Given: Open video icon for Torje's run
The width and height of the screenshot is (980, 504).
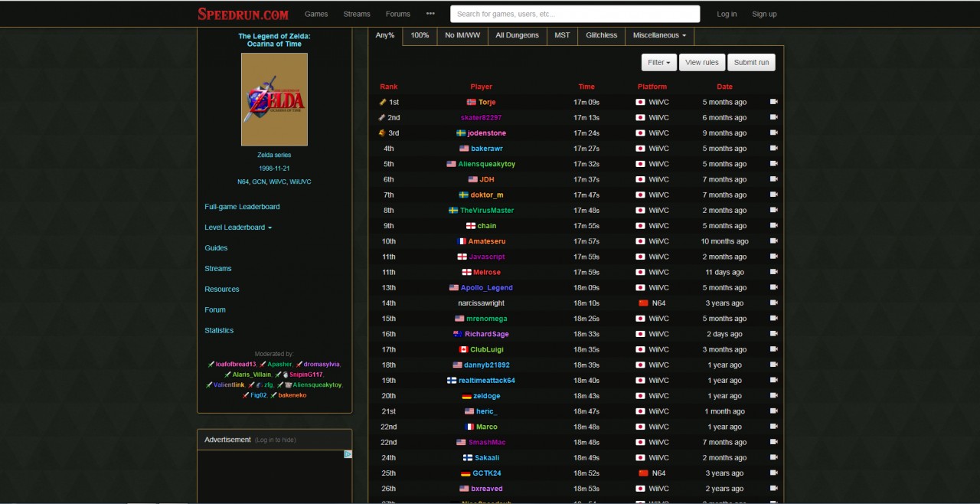Looking at the screenshot, I should coord(774,102).
